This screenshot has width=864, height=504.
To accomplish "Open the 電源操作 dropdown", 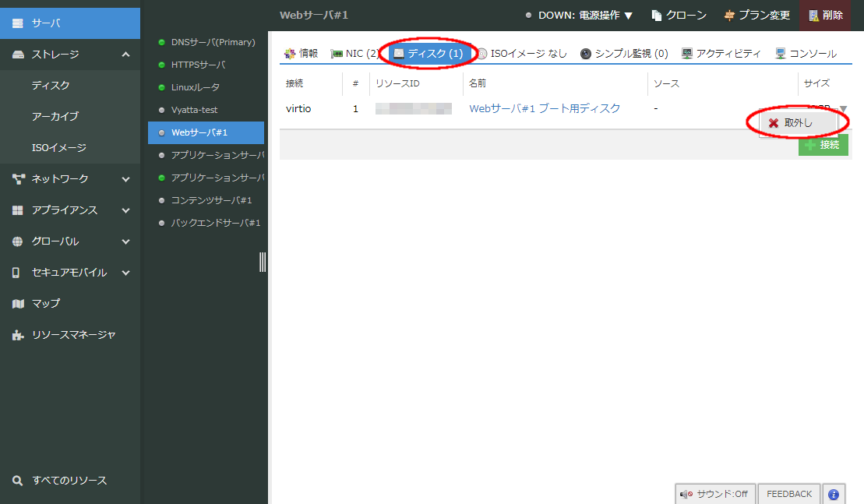I will (604, 14).
